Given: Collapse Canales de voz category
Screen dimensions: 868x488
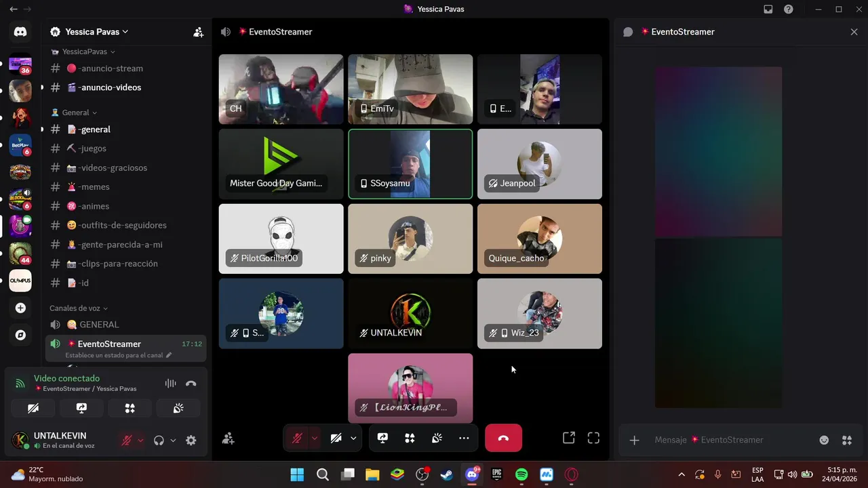Looking at the screenshot, I should [x=79, y=308].
